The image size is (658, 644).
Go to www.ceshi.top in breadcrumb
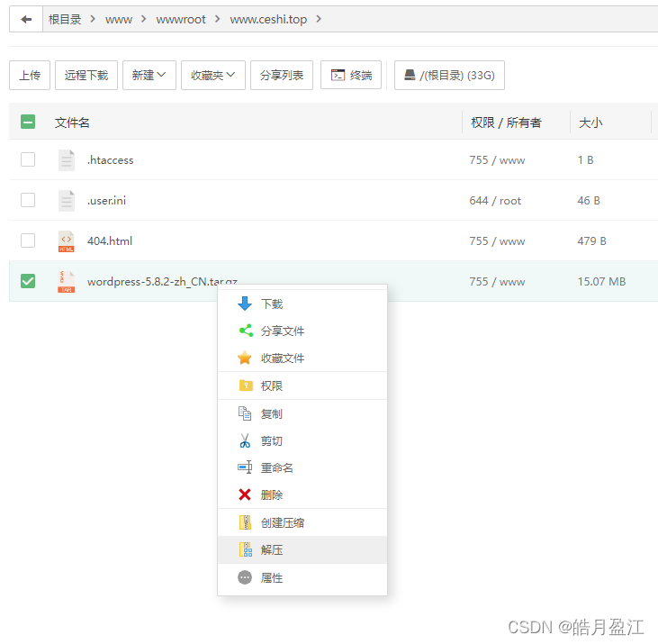pyautogui.click(x=268, y=19)
